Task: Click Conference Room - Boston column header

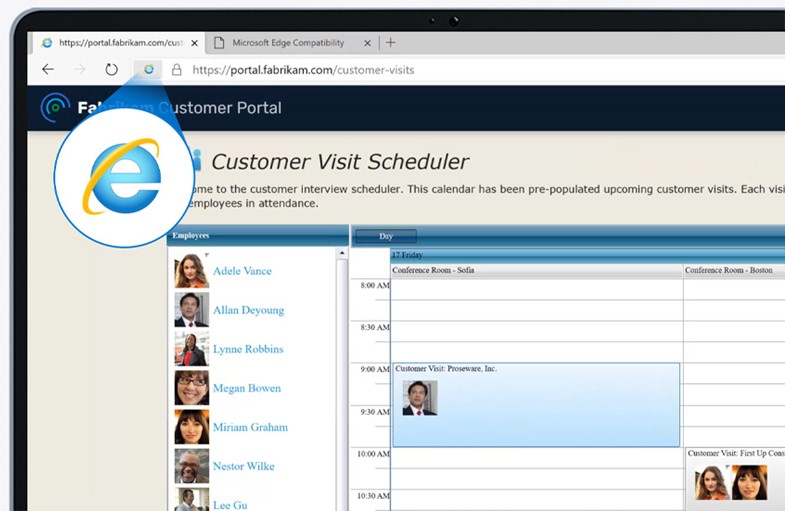Action: pyautogui.click(x=734, y=270)
